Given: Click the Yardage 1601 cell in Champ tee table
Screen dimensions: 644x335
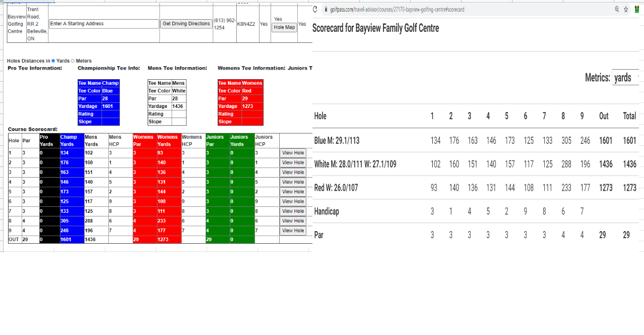Looking at the screenshot, I should (110, 106).
